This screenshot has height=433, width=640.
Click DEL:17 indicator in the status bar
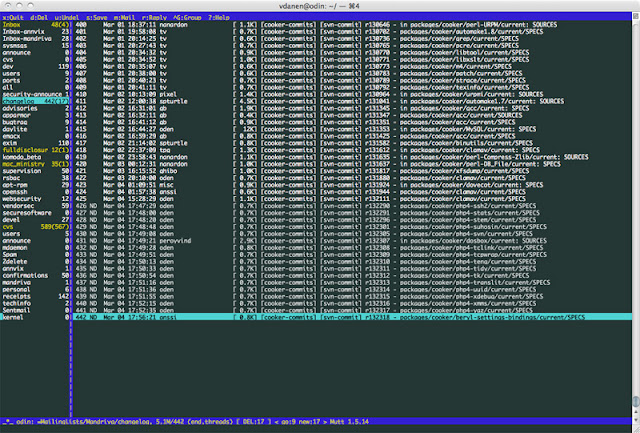click(x=254, y=422)
